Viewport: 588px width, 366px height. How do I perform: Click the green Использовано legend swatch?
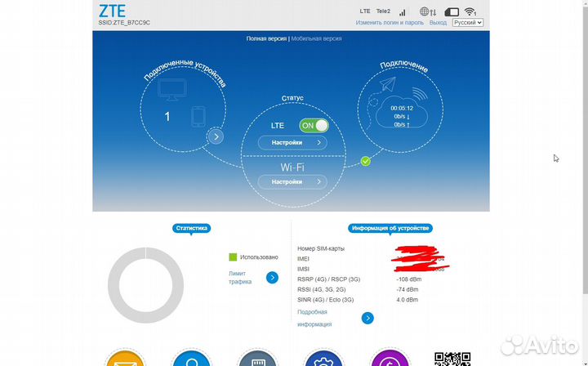233,257
